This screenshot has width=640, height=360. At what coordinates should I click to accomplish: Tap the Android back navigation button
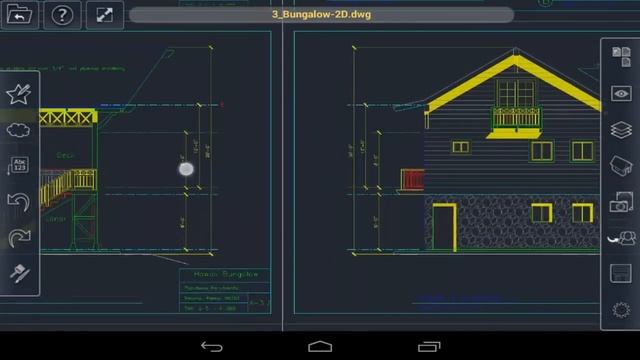point(212,347)
